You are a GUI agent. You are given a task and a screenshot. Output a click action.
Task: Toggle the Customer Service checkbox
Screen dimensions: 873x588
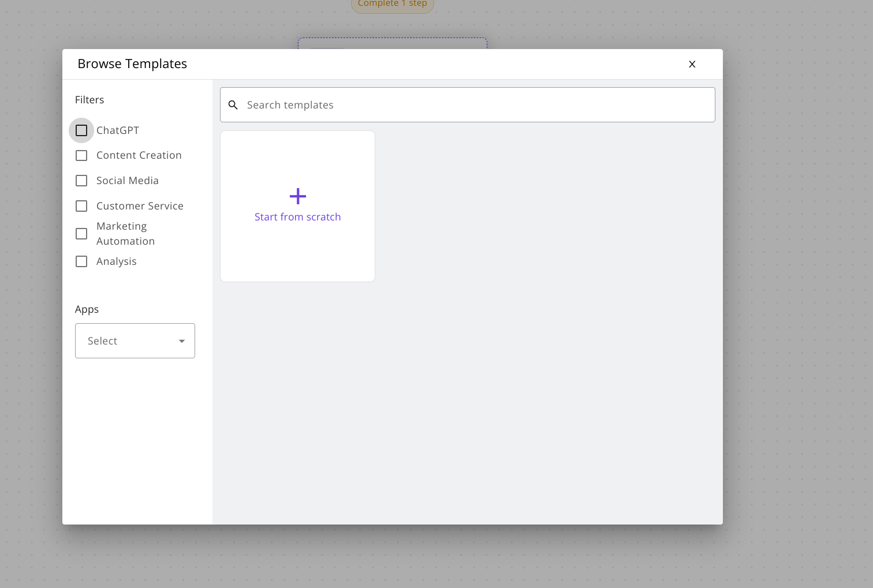[x=81, y=206]
